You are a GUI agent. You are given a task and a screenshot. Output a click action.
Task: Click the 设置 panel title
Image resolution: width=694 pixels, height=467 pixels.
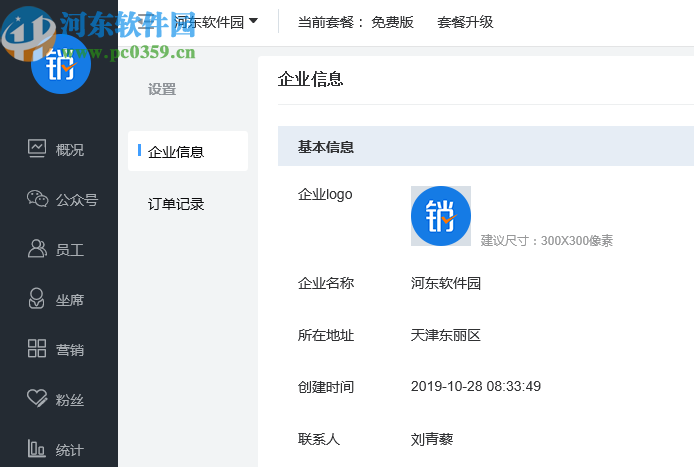point(162,89)
